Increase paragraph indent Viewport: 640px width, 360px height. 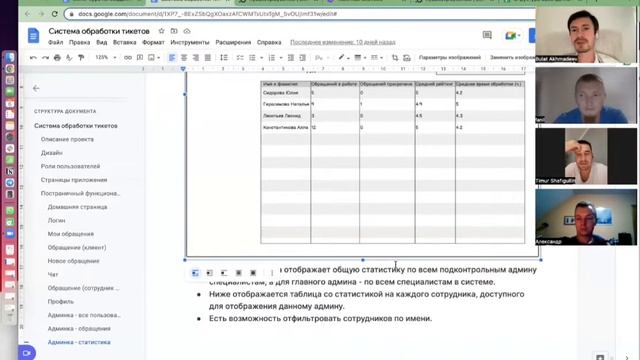302,58
